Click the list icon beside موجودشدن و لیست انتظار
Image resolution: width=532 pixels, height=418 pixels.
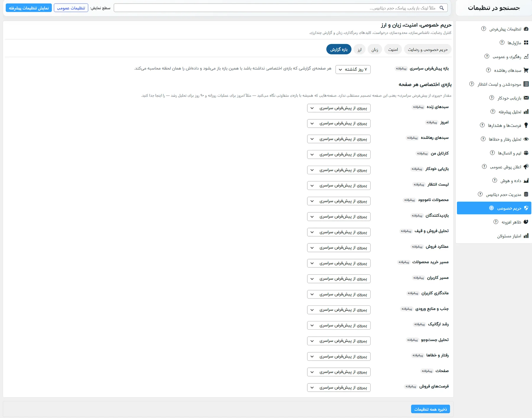[526, 84]
